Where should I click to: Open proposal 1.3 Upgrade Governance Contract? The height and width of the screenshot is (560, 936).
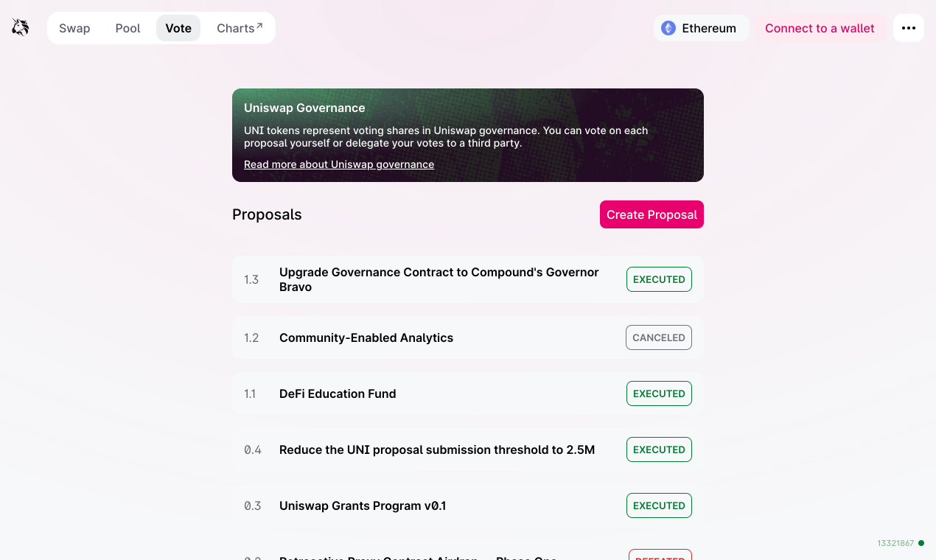439,279
